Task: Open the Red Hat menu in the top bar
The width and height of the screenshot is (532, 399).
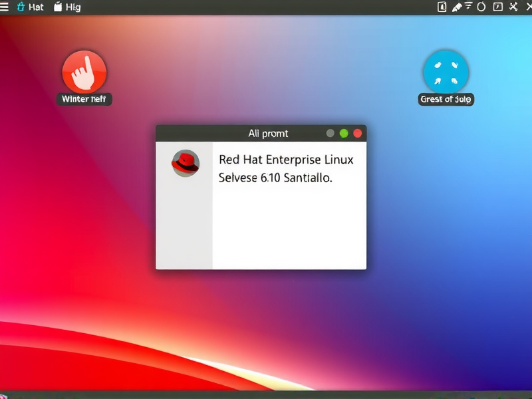Action: tap(21, 7)
